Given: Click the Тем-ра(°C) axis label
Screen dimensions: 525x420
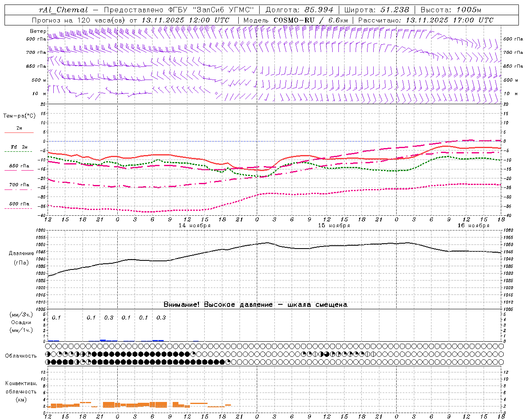Looking at the screenshot, I should point(19,116).
